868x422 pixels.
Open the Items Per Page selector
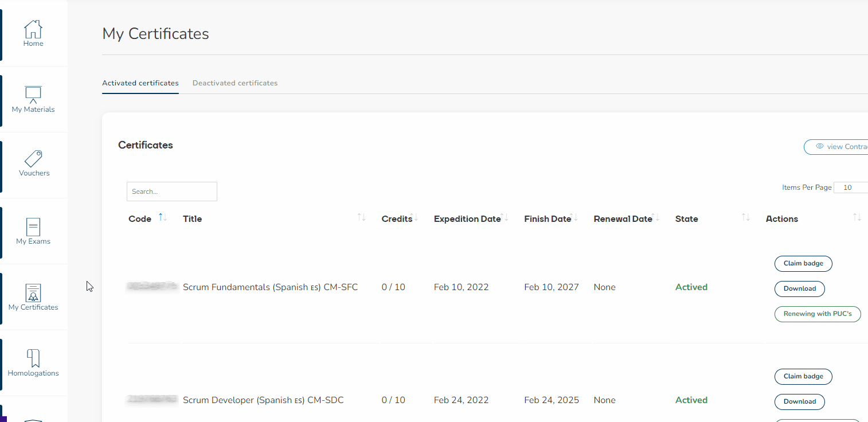pyautogui.click(x=850, y=187)
